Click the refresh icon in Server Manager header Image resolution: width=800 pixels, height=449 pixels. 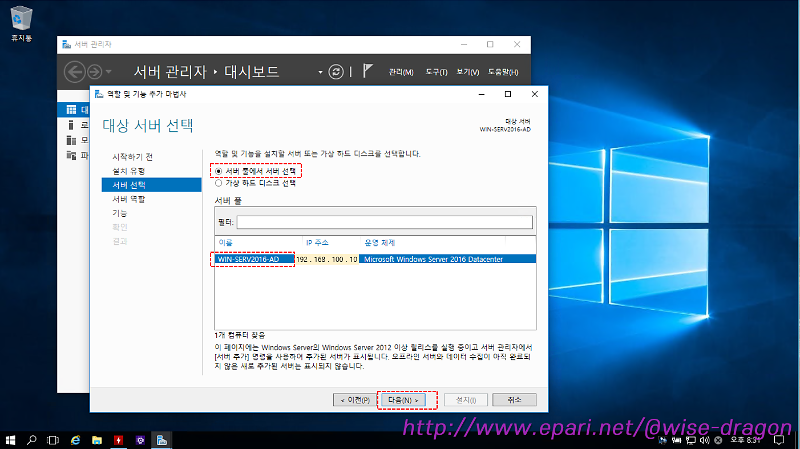336,72
